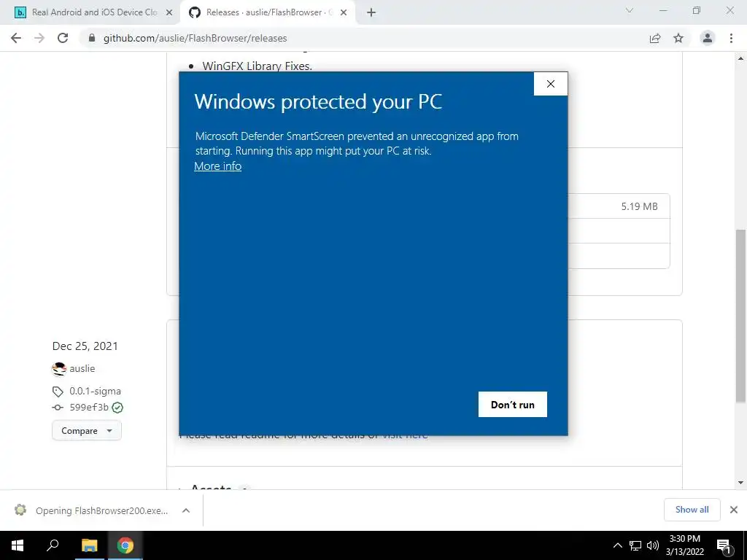The width and height of the screenshot is (747, 560).
Task: Reload the GitHub releases page
Action: coord(63,38)
